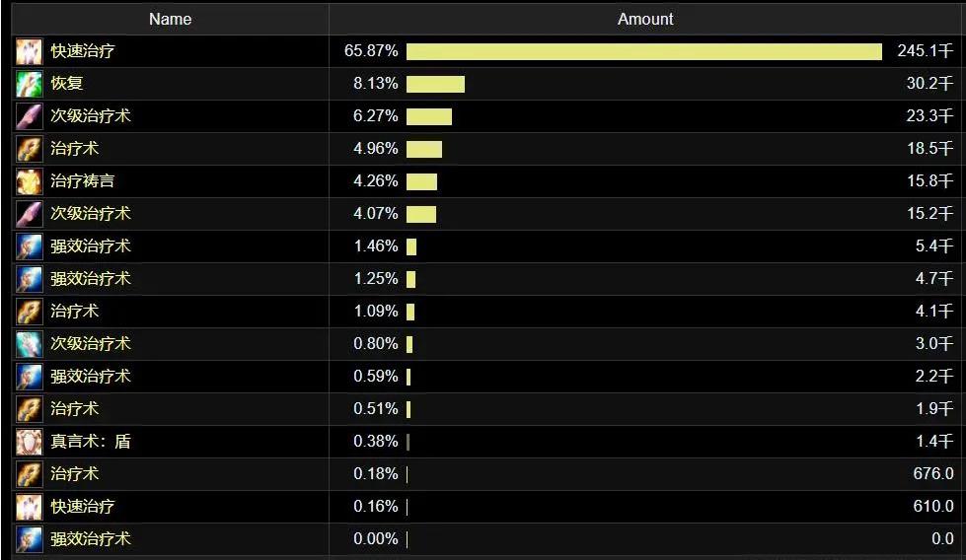The width and height of the screenshot is (966, 560).
Task: Click the 真言术：盾 spell icon
Action: pyautogui.click(x=30, y=442)
